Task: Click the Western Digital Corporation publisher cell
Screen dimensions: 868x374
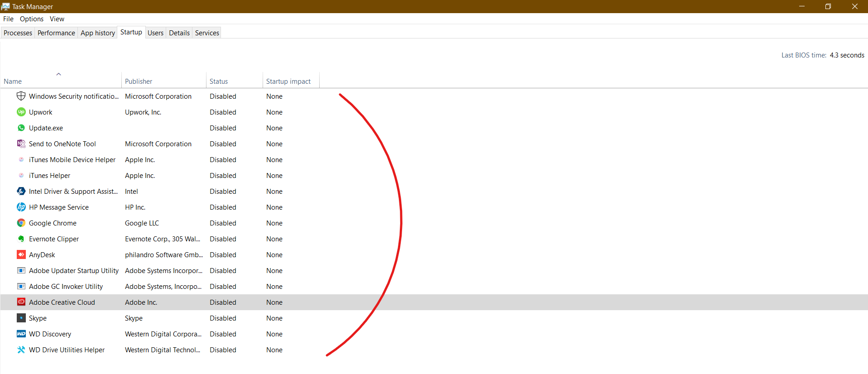Action: tap(163, 334)
